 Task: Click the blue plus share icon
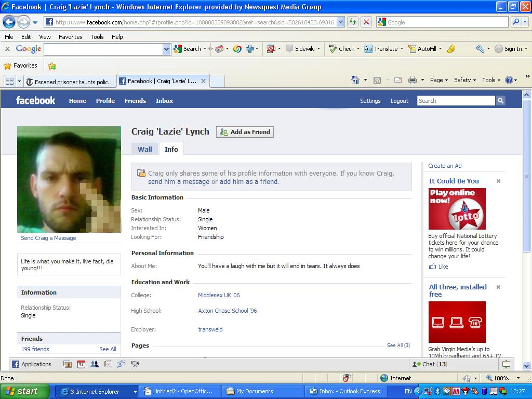[x=250, y=49]
